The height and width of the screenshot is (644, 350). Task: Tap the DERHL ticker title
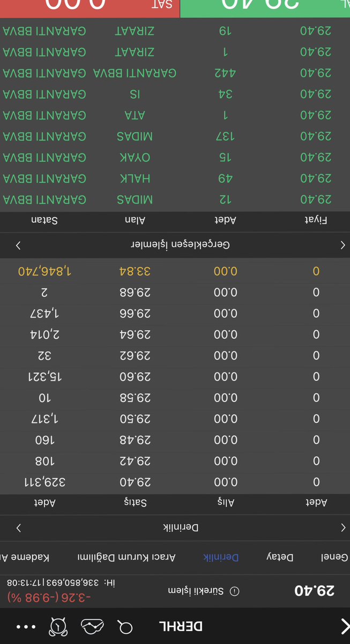[x=181, y=626]
